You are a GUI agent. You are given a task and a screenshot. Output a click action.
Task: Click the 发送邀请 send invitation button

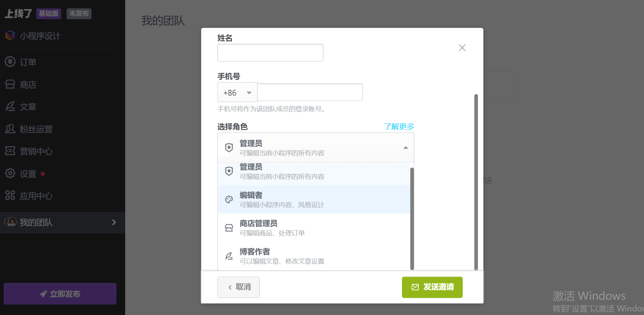pos(432,287)
